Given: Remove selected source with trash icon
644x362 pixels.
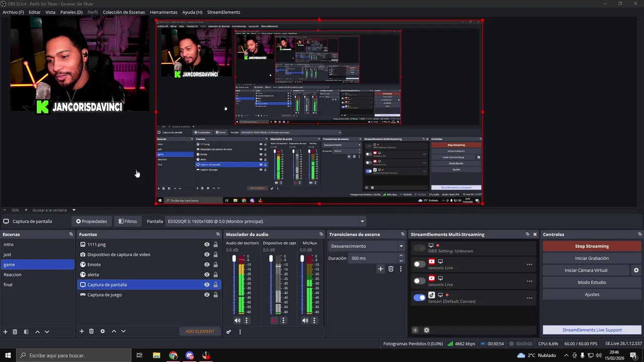Looking at the screenshot, I should [x=91, y=331].
